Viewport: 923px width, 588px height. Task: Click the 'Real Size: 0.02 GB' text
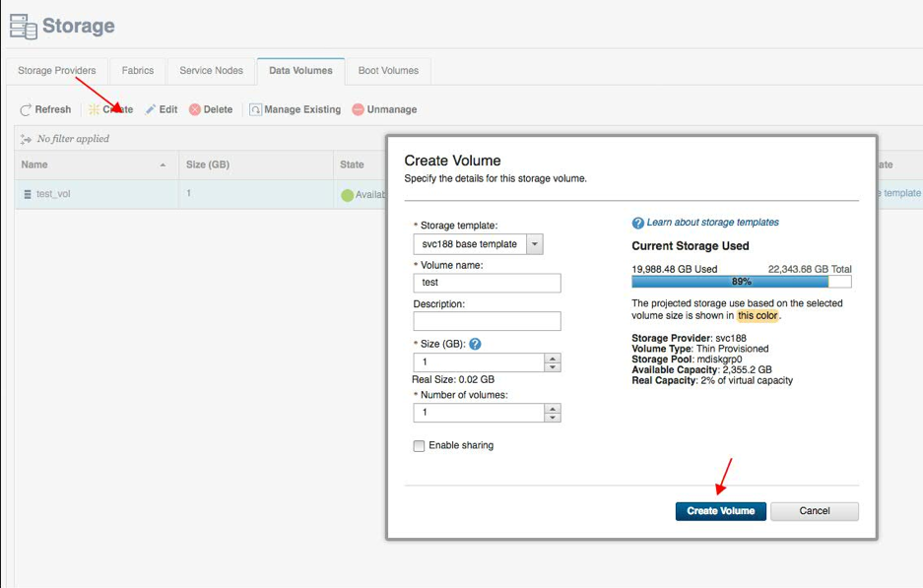coord(453,379)
